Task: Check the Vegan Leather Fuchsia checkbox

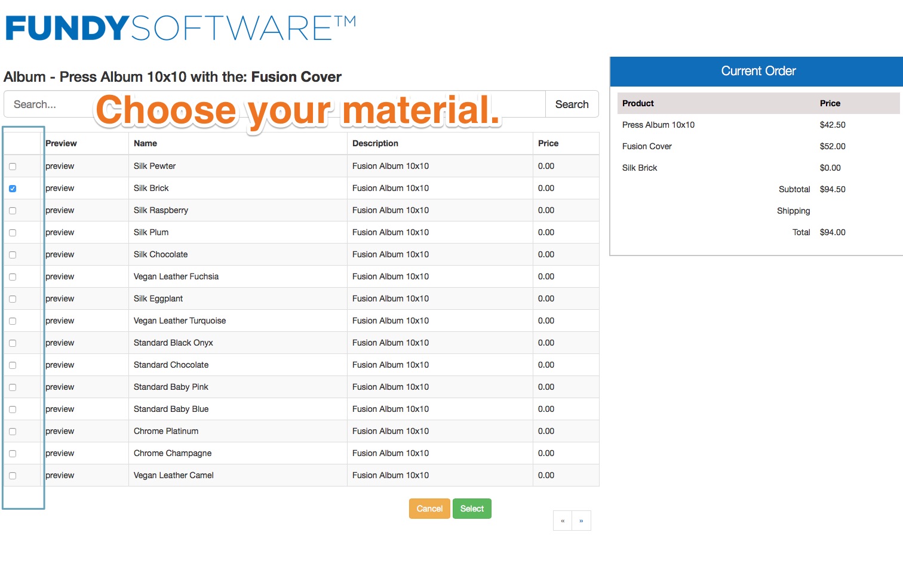Action: coord(13,277)
